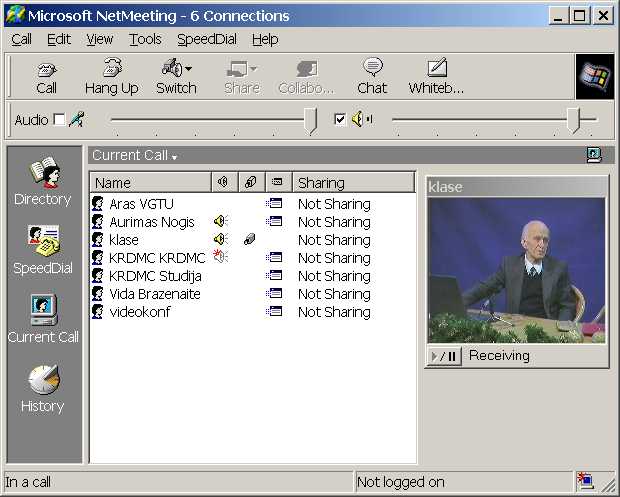Open the Whiteboard tool
This screenshot has width=620, height=497.
(x=436, y=76)
